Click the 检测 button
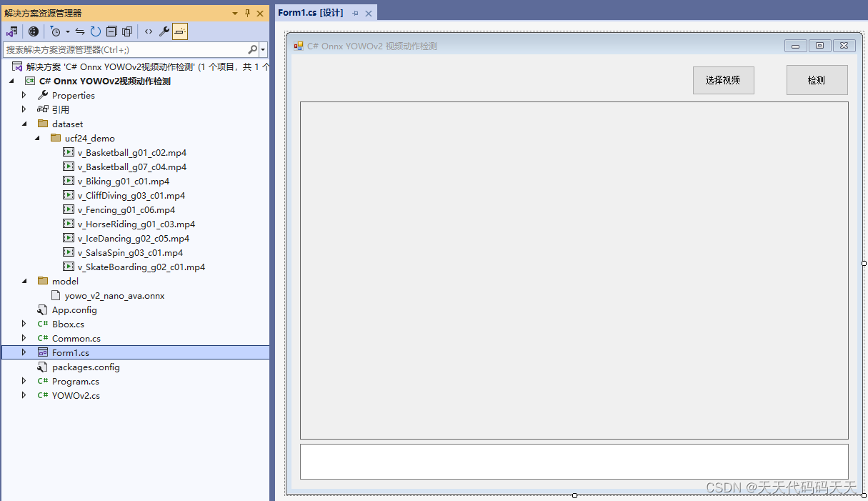The image size is (868, 501). coord(817,80)
